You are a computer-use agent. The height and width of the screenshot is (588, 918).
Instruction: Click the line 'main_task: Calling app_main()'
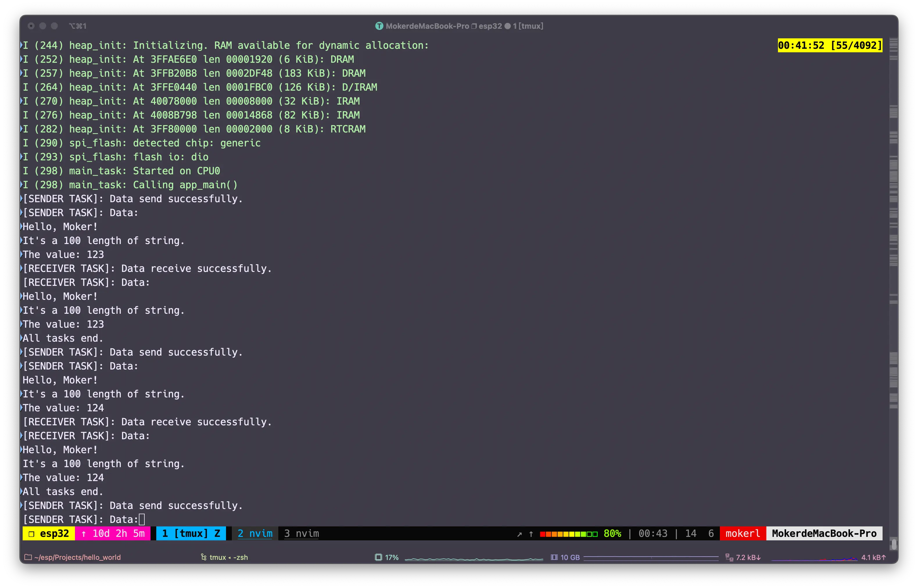coord(130,185)
